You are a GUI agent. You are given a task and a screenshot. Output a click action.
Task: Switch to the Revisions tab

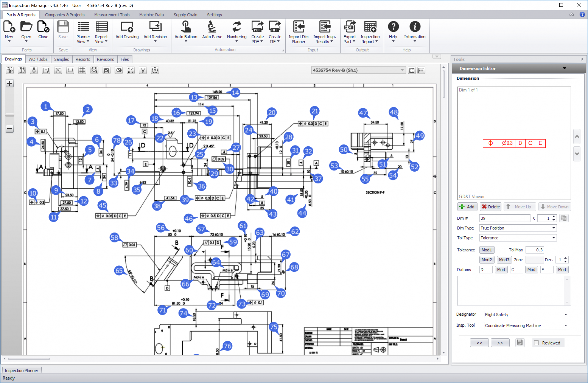pyautogui.click(x=105, y=59)
